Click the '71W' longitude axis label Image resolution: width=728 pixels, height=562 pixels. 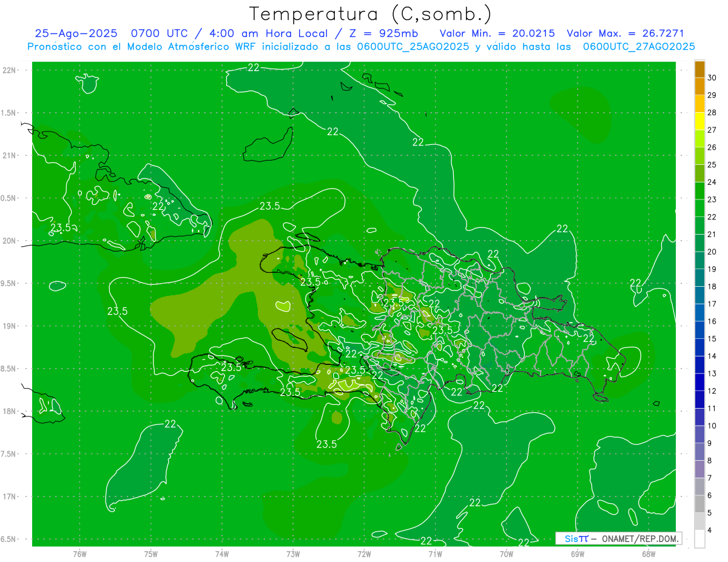(435, 554)
